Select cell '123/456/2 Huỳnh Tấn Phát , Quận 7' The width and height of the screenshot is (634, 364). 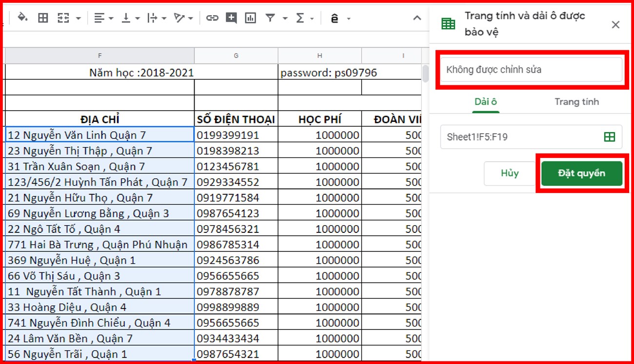click(99, 182)
